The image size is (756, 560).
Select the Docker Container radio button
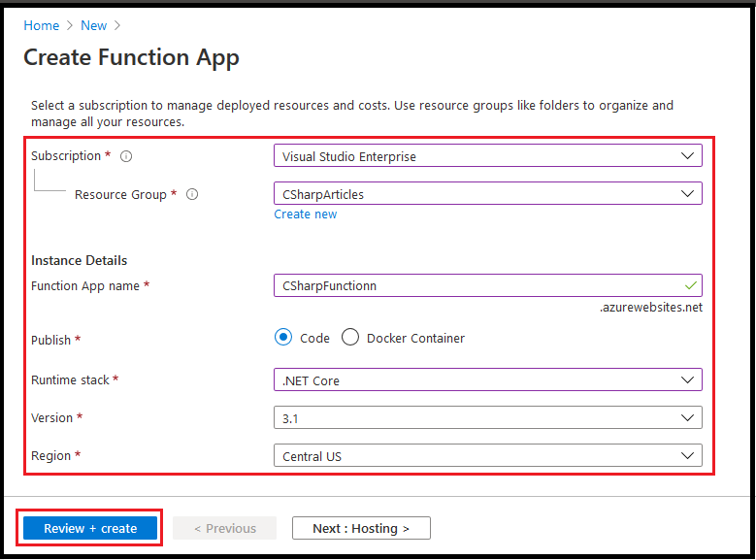[x=350, y=338]
